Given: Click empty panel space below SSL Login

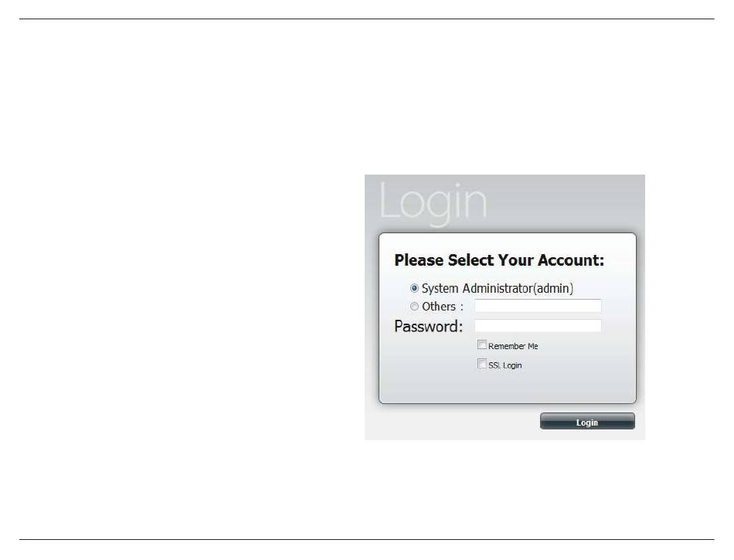Looking at the screenshot, I should coord(508,386).
